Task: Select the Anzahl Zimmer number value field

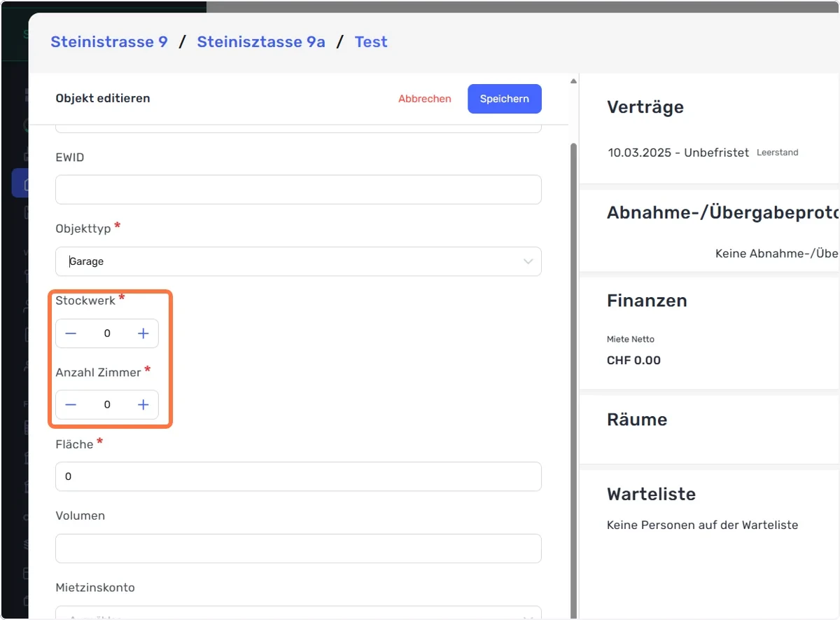Action: click(x=107, y=405)
